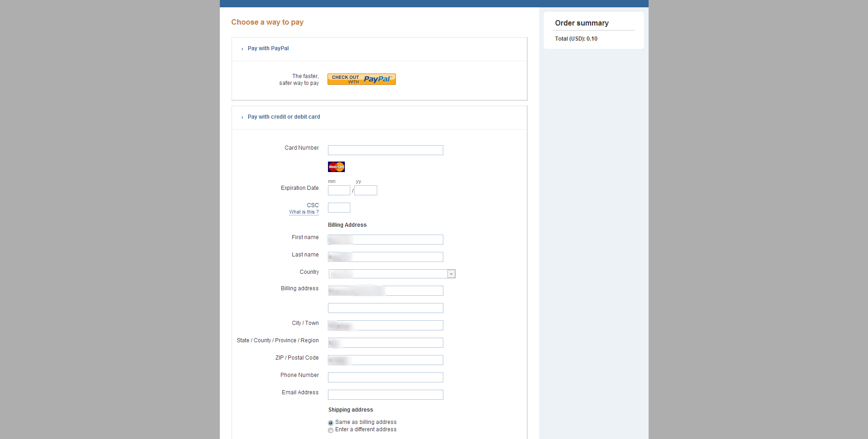Click the 'Order summary' heading
Image resolution: width=868 pixels, height=439 pixels.
click(x=582, y=23)
